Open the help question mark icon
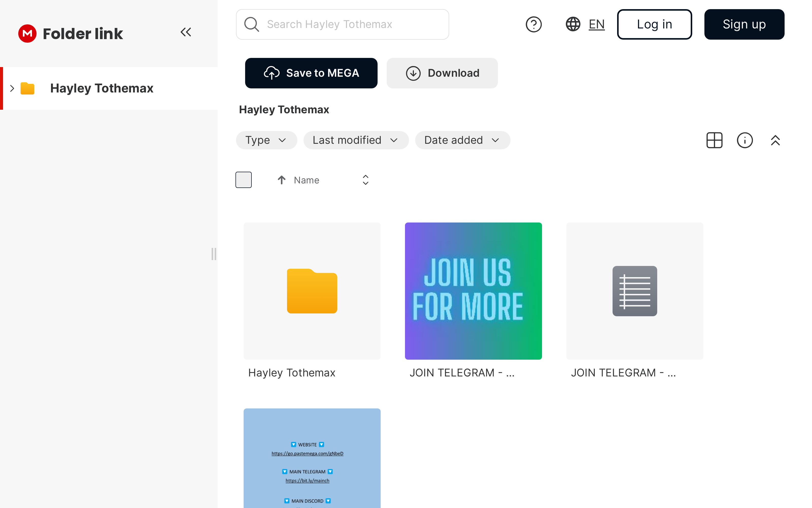Viewport: 812px width, 508px height. 533,24
